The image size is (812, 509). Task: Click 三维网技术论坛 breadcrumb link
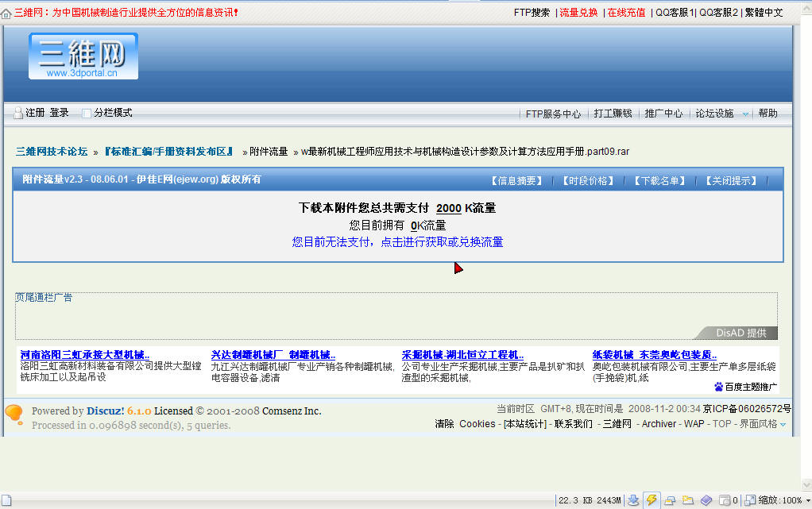[x=52, y=152]
